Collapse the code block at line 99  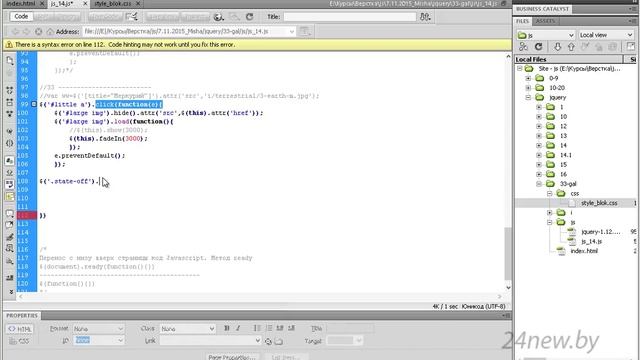(34, 104)
